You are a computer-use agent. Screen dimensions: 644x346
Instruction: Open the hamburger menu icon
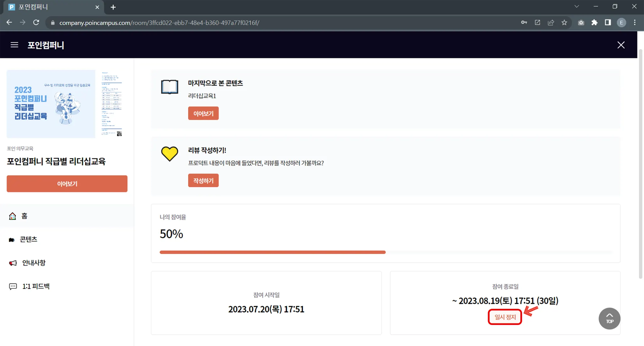click(x=14, y=45)
